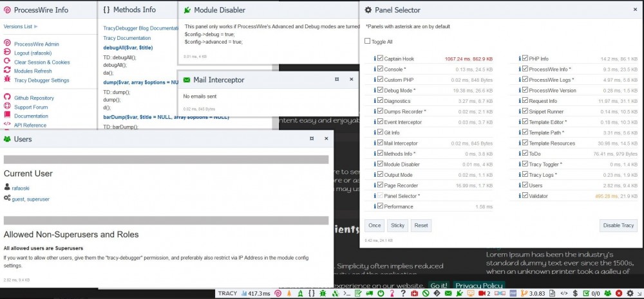Pin the Mail Interceptor panel in a new window
The width and height of the screenshot is (644, 299).
336,80
